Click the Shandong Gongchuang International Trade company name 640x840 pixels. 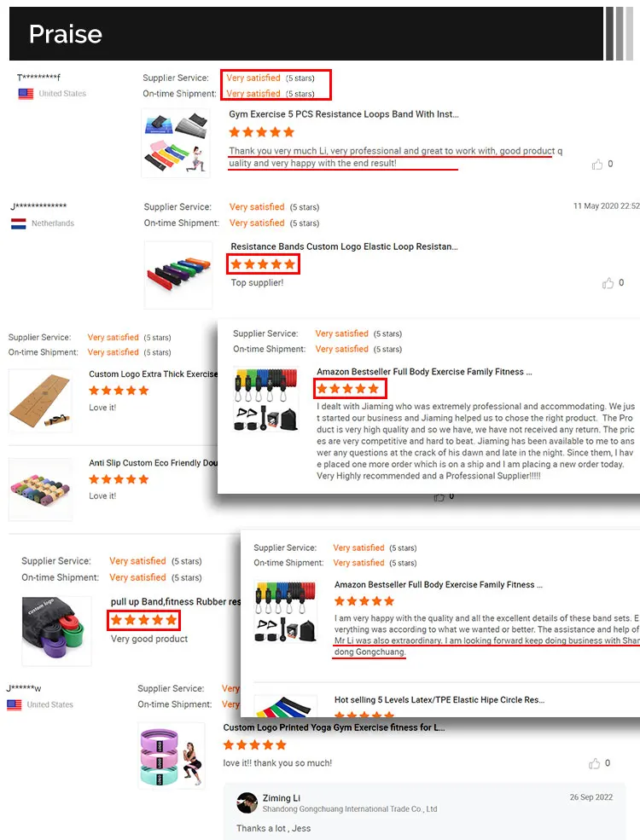point(350,809)
